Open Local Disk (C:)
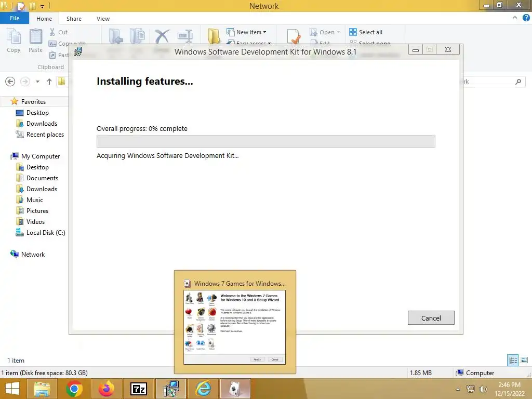 pos(46,232)
